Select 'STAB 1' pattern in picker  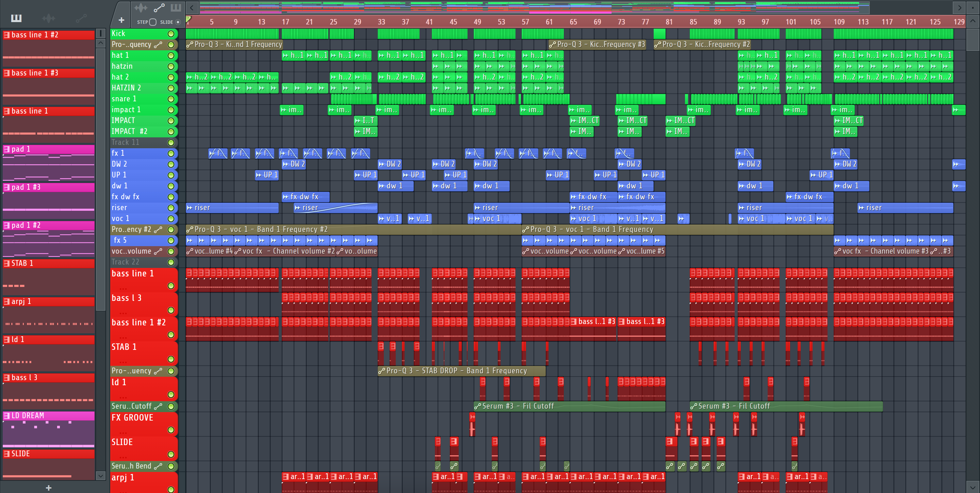48,263
